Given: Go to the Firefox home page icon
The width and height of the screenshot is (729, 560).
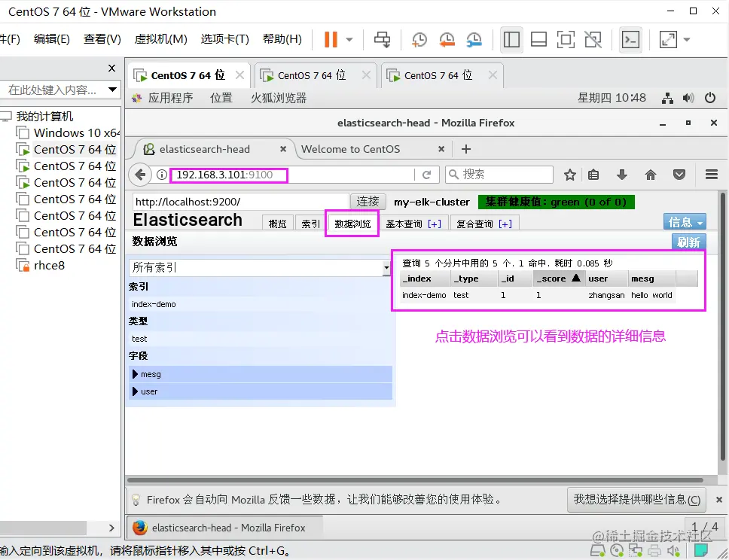Looking at the screenshot, I should click(x=651, y=175).
